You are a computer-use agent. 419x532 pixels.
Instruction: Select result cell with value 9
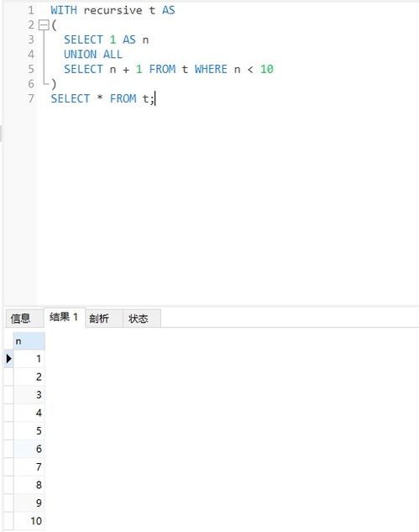click(x=29, y=503)
